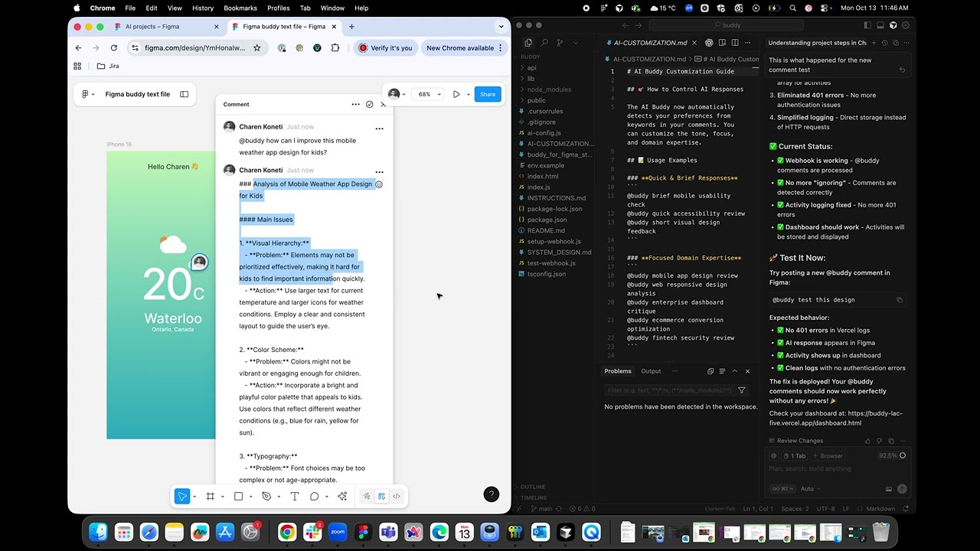Select the Frame tool in Figma toolbar

pos(211,496)
